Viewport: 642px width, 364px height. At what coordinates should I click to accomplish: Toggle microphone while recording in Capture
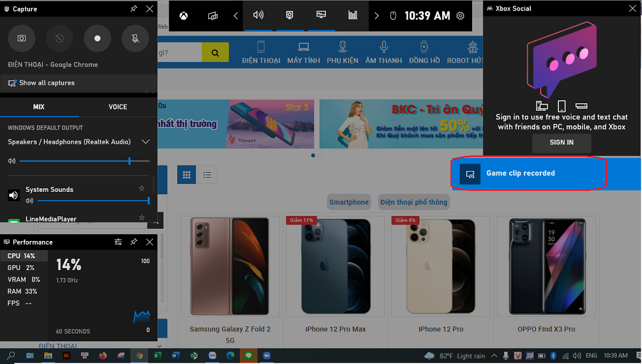(135, 39)
